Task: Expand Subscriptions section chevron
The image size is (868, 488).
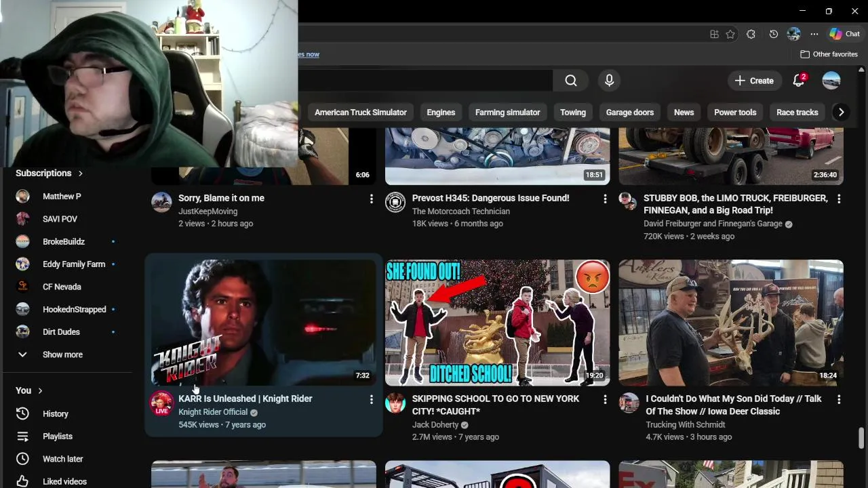Action: tap(80, 174)
